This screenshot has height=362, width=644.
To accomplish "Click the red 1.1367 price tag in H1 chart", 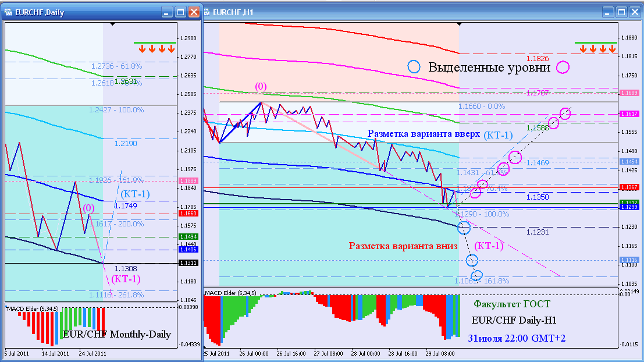I will [x=629, y=187].
